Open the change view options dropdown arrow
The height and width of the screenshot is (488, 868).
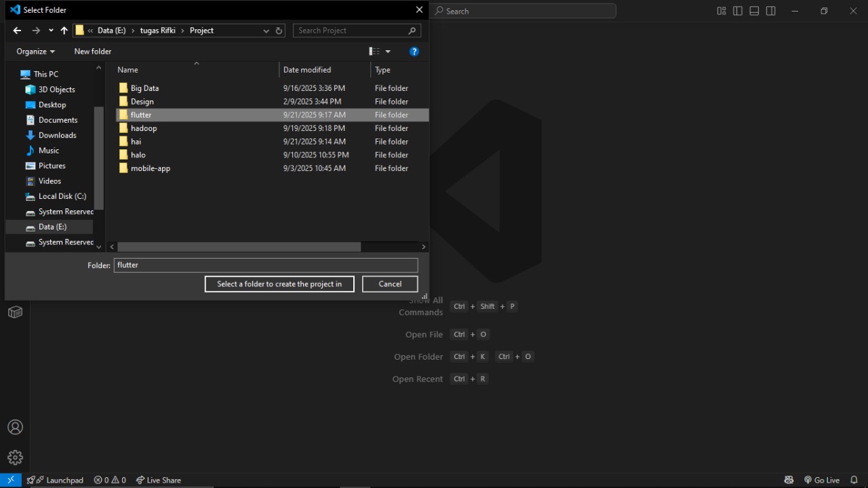(x=388, y=52)
